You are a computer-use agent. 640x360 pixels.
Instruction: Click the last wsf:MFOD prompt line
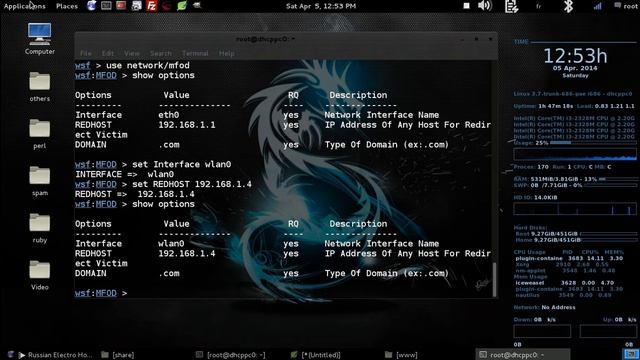(x=101, y=293)
